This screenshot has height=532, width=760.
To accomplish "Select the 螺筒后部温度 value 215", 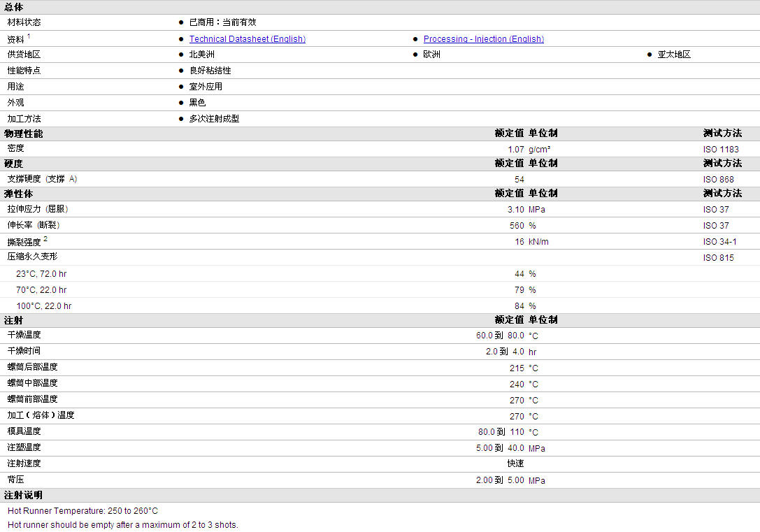I will (517, 368).
